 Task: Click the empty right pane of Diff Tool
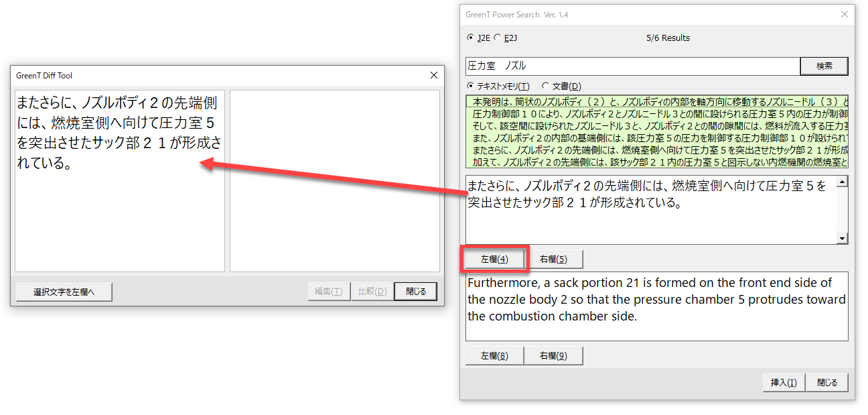[334, 181]
